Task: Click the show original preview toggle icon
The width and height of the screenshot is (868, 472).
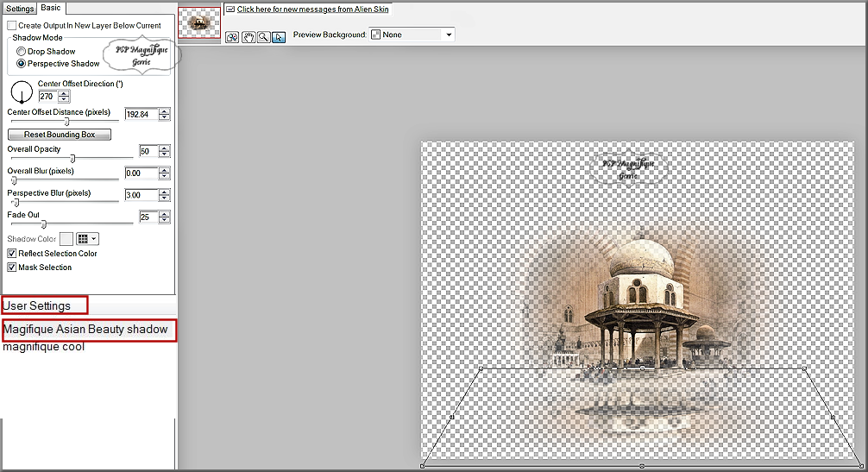Action: 232,36
